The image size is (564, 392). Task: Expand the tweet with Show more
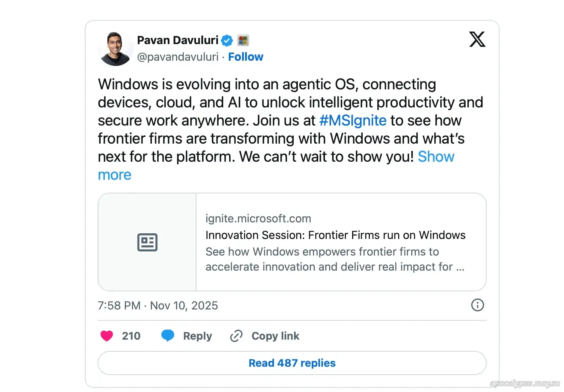point(436,157)
